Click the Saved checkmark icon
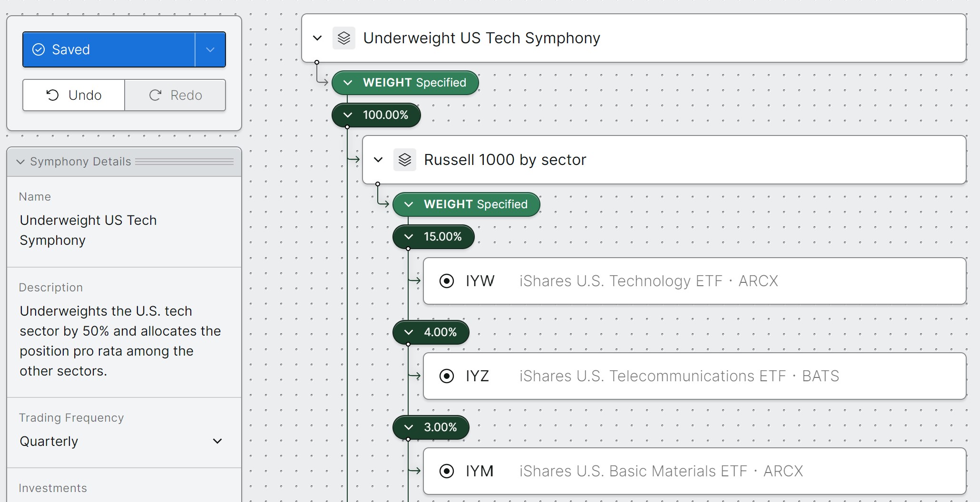This screenshot has width=980, height=502. pos(39,49)
